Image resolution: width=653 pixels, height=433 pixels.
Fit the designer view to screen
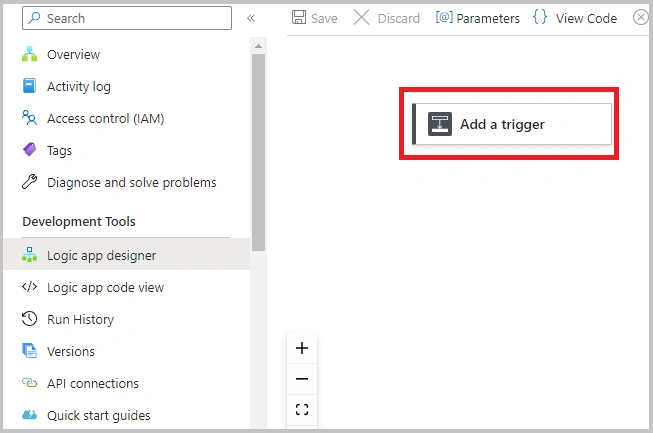click(x=302, y=409)
